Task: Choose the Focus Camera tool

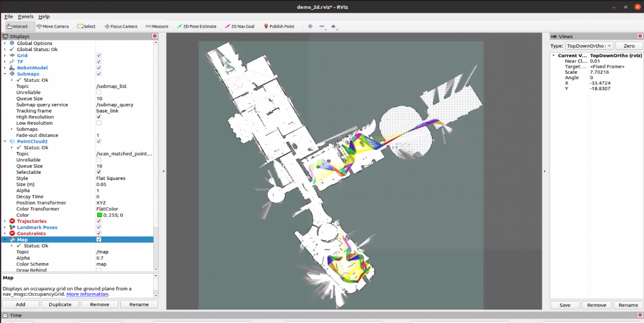Action: click(121, 26)
